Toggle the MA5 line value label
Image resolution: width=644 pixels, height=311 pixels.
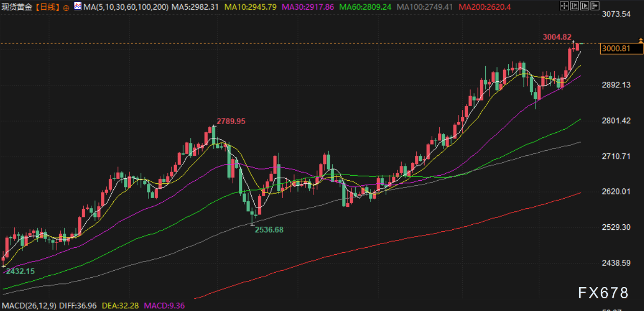[195, 7]
